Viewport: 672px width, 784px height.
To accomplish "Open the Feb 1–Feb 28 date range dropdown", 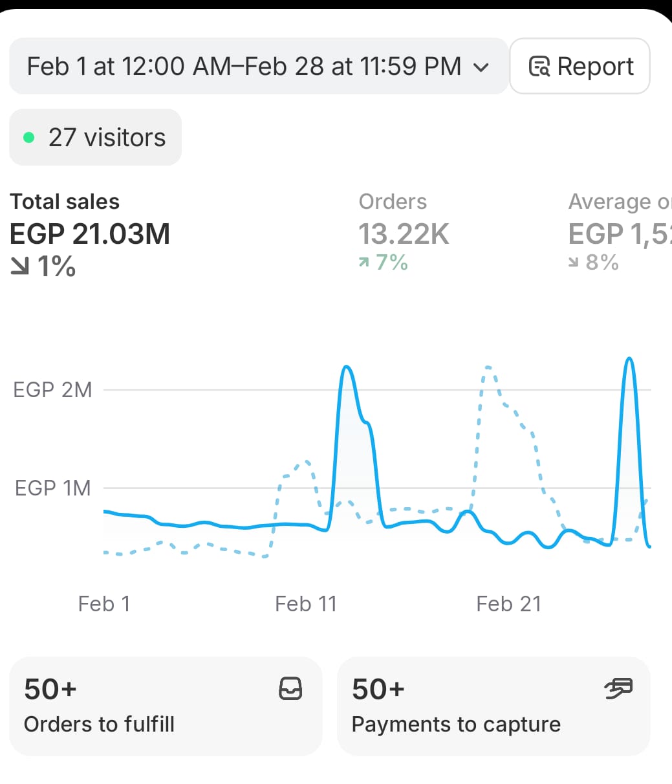I will (258, 67).
